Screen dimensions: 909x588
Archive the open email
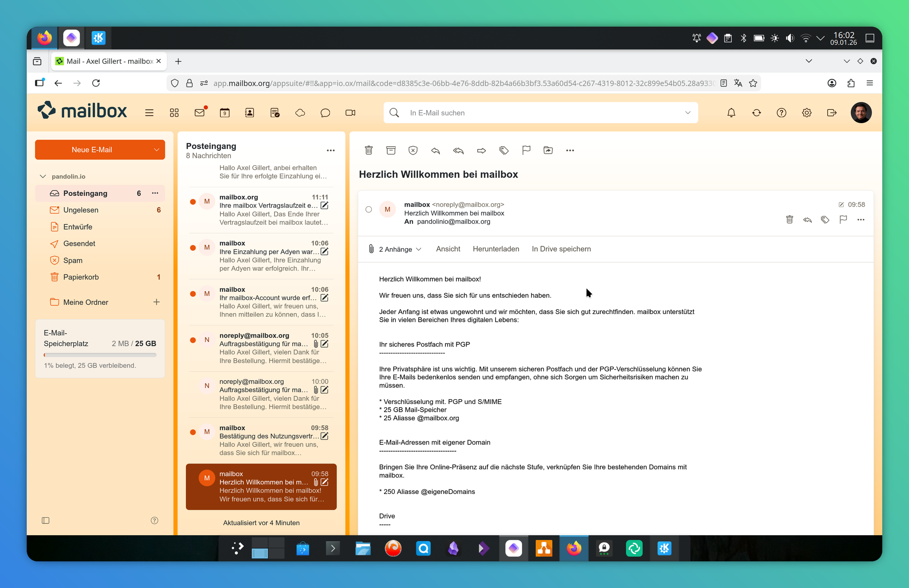(391, 150)
